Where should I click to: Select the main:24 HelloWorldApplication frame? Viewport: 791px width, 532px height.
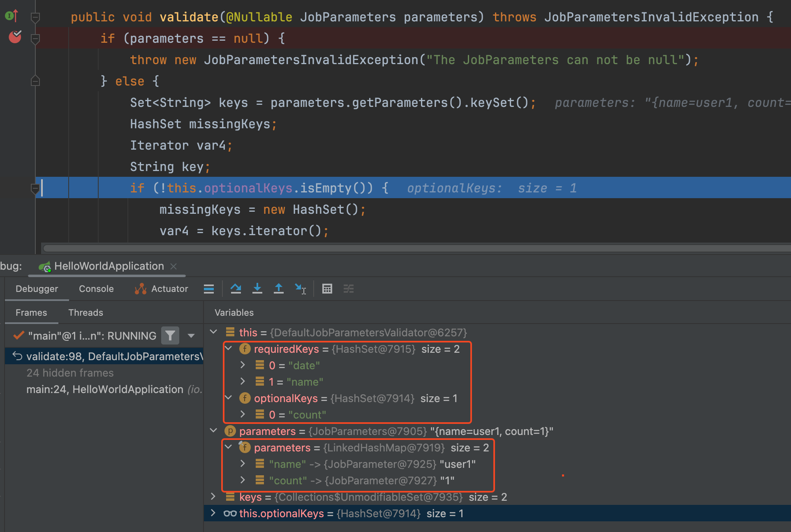tap(105, 389)
